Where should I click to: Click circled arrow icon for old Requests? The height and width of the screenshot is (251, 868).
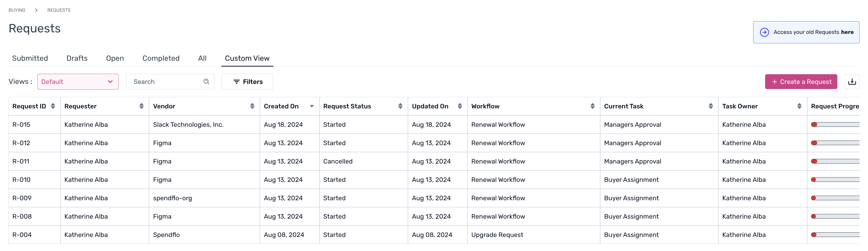tap(764, 32)
